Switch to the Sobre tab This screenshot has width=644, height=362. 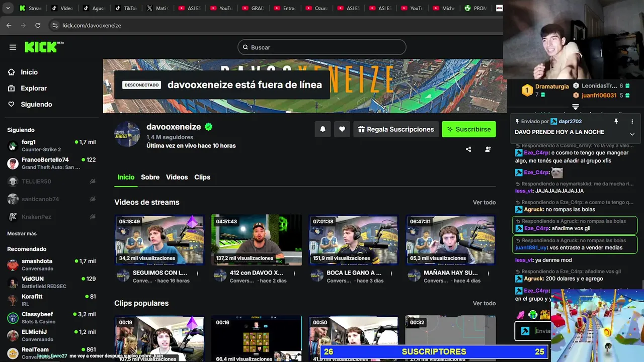[x=150, y=177]
